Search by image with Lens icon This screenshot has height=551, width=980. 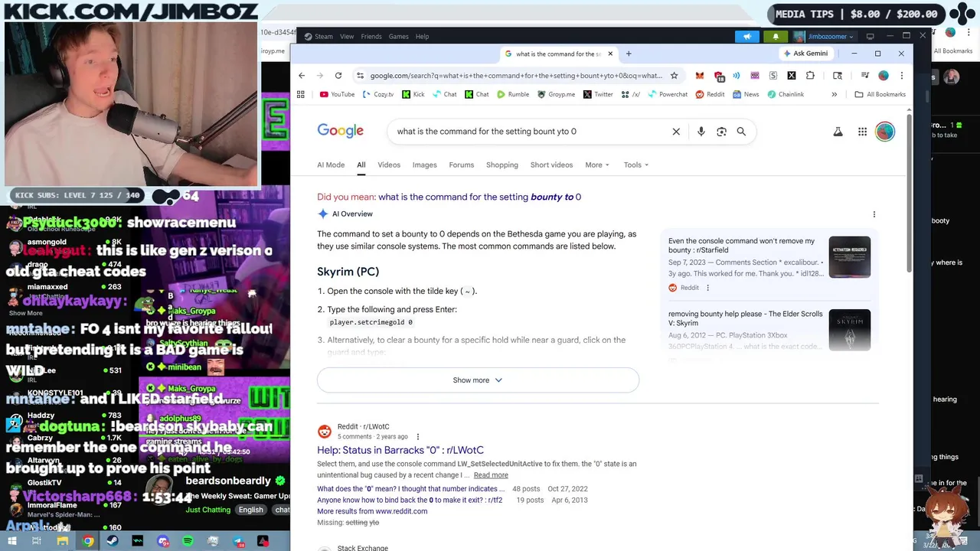coord(721,132)
